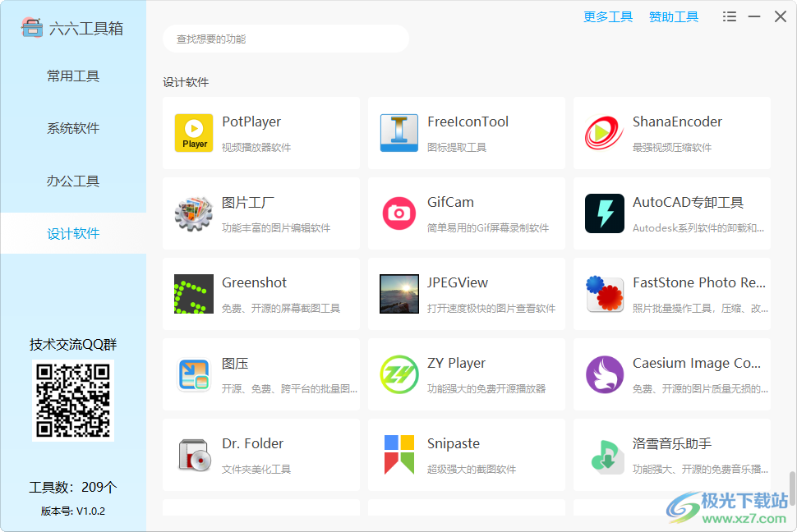Click the Dr. Folder disc icon
Image resolution: width=797 pixels, height=532 pixels.
pos(194,455)
